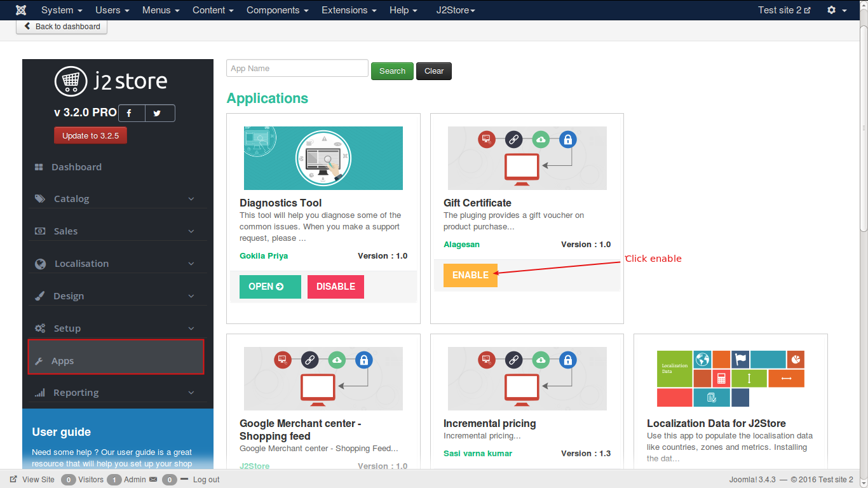The image size is (868, 488).
Task: Open the Extensions menu
Action: (x=349, y=10)
